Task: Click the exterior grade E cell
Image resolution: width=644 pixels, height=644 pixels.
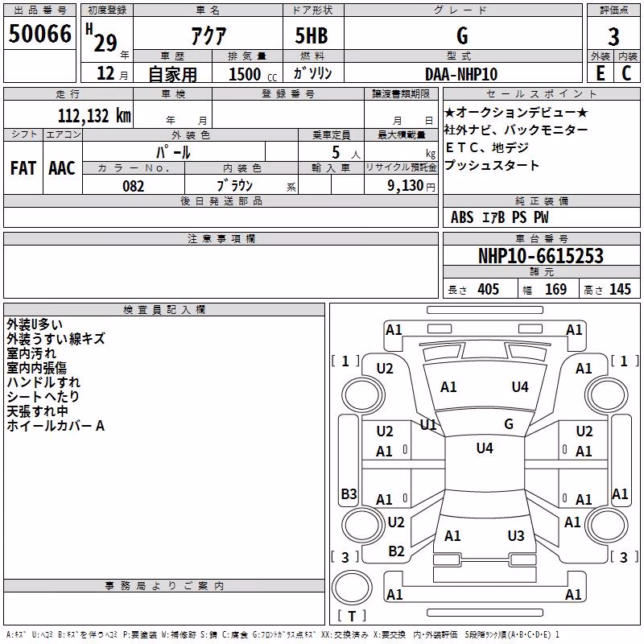Action: pyautogui.click(x=601, y=73)
